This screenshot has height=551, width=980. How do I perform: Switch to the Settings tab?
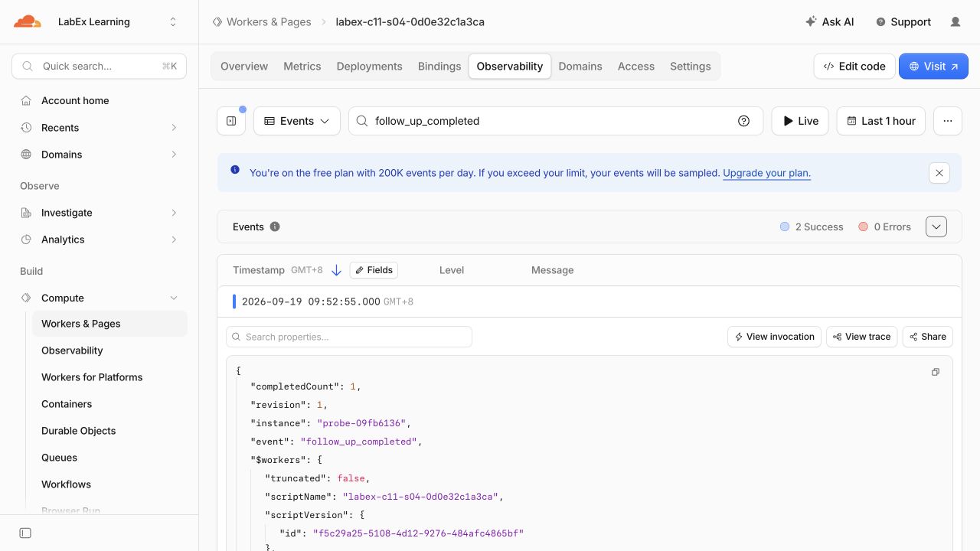(x=691, y=67)
